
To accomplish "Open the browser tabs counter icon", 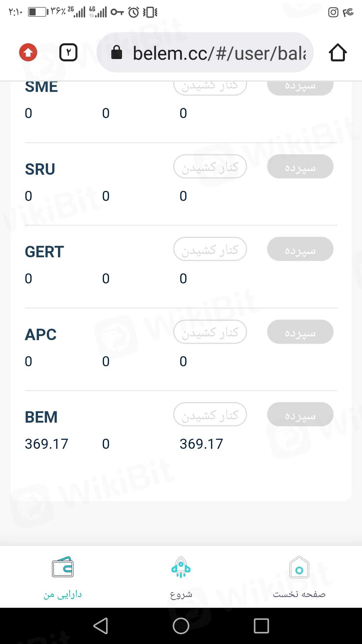I will click(x=68, y=52).
